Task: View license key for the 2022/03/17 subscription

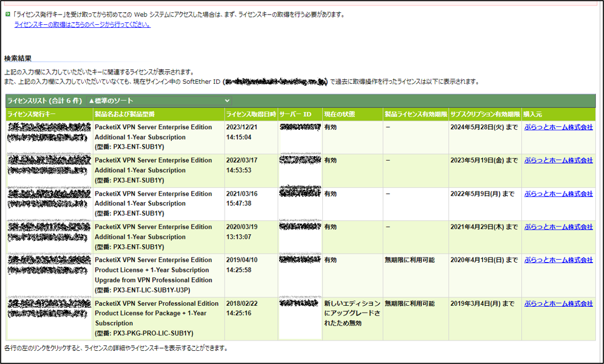Action: [x=47, y=165]
